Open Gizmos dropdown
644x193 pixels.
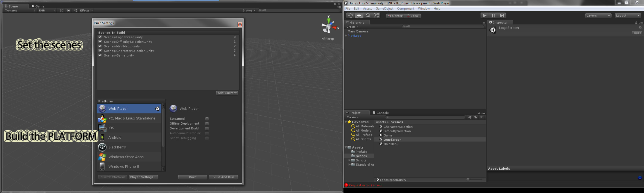[249, 11]
